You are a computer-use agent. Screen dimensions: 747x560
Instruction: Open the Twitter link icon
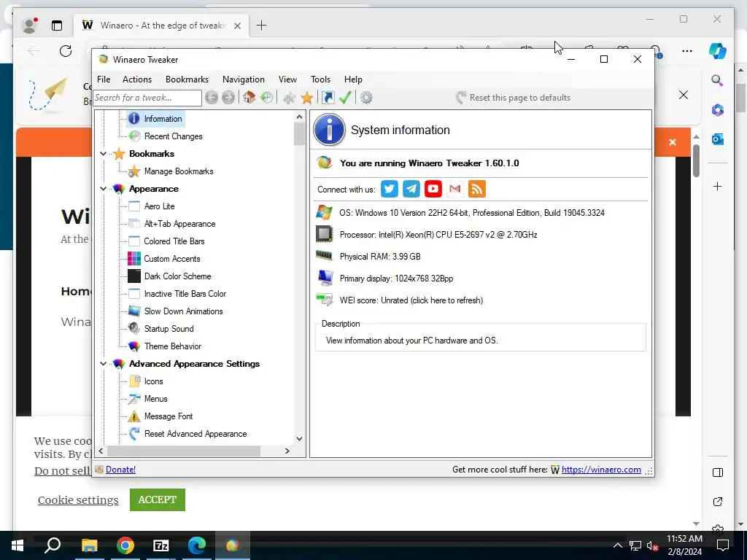pyautogui.click(x=390, y=189)
